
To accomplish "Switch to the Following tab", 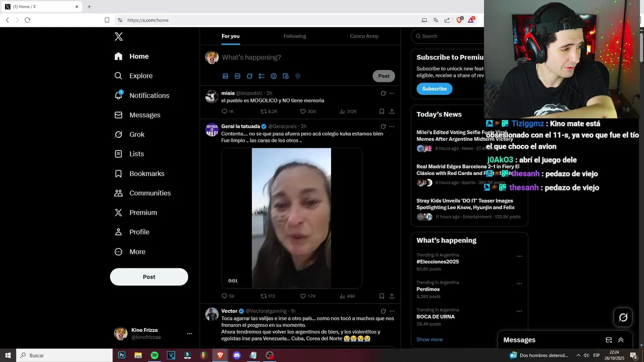I will pyautogui.click(x=294, y=36).
